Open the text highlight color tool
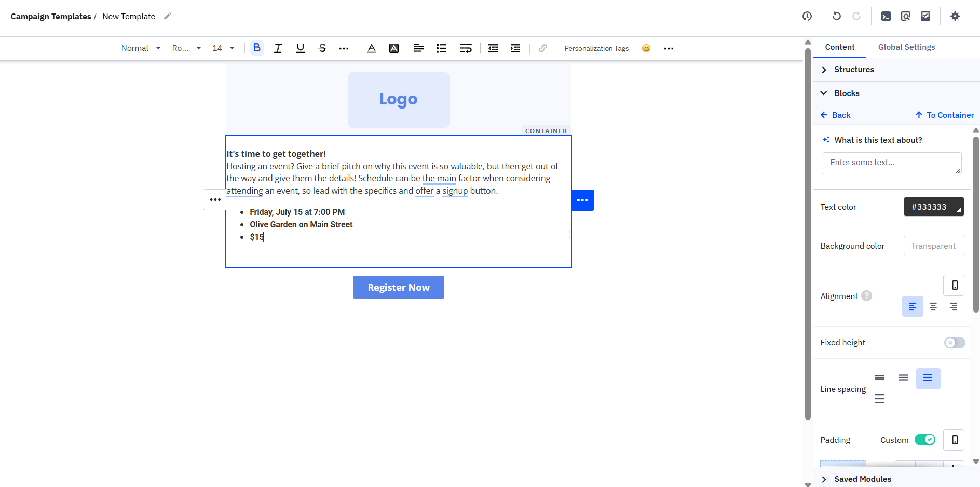Viewport: 980px width, 487px height. coord(394,48)
